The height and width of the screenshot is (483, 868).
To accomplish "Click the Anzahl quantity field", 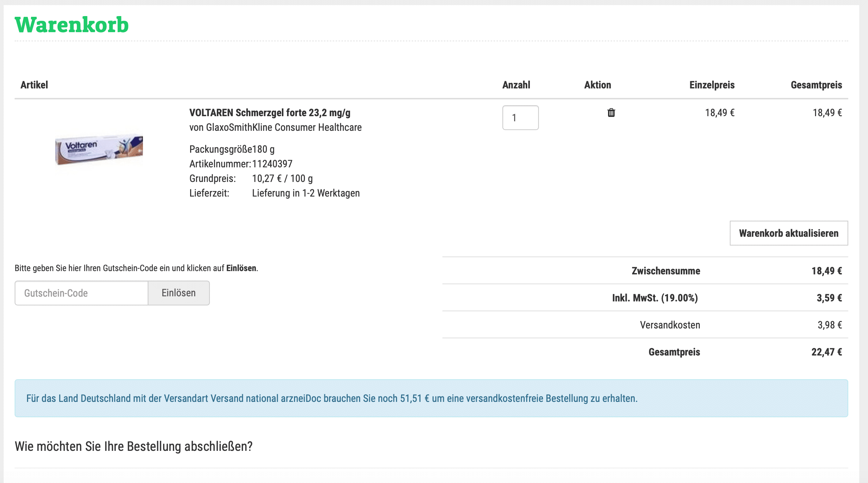I will click(x=520, y=118).
